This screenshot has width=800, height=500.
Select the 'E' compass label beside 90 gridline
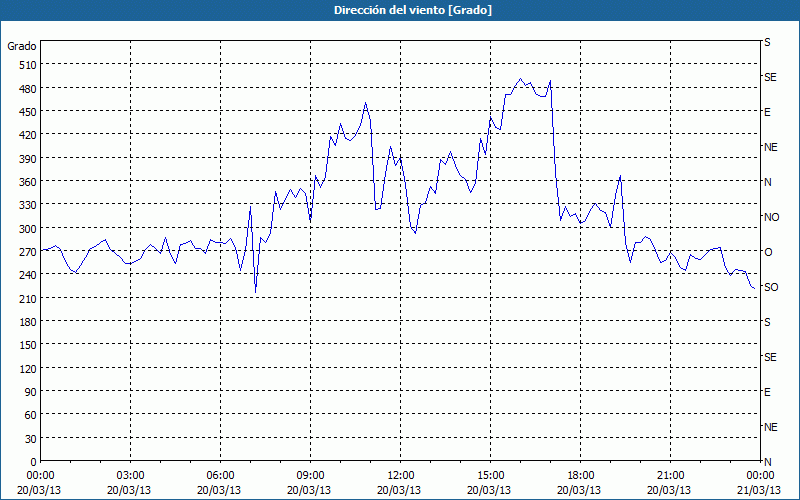(767, 392)
